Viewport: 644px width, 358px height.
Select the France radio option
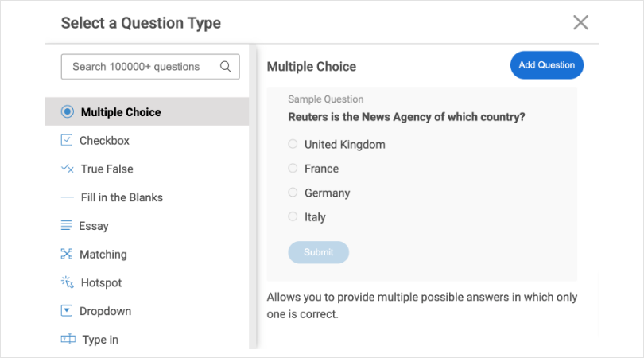pyautogui.click(x=293, y=169)
